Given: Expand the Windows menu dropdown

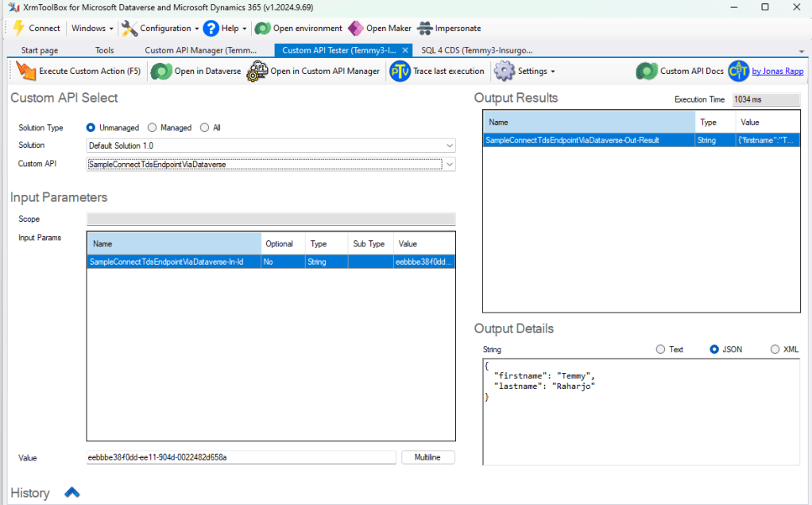Looking at the screenshot, I should pyautogui.click(x=110, y=29).
